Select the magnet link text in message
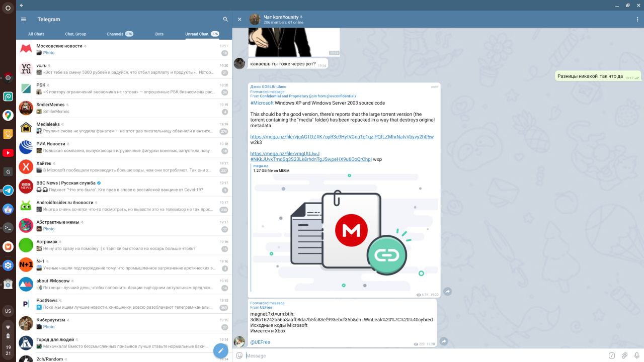Screen dimensions: 644x362 coord(341,317)
